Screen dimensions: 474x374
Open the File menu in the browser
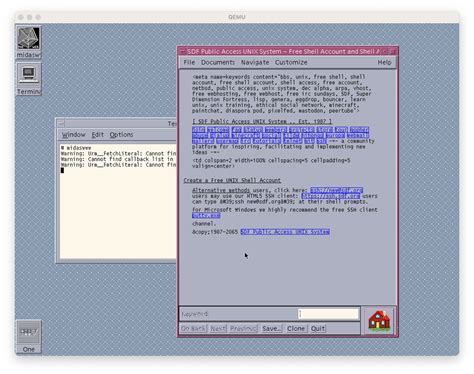tap(189, 62)
